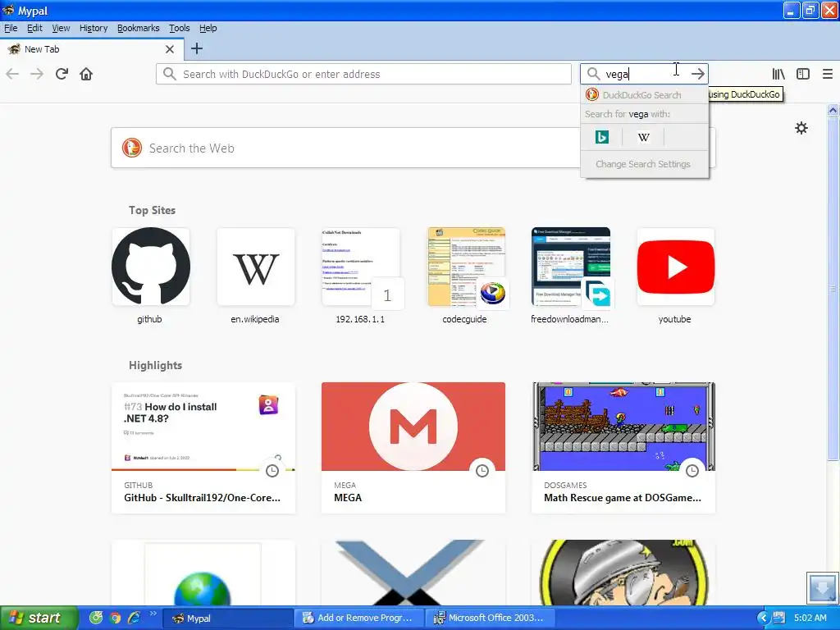Switch to Mypal taskbar button
Image resolution: width=840 pixels, height=630 pixels.
(226, 619)
